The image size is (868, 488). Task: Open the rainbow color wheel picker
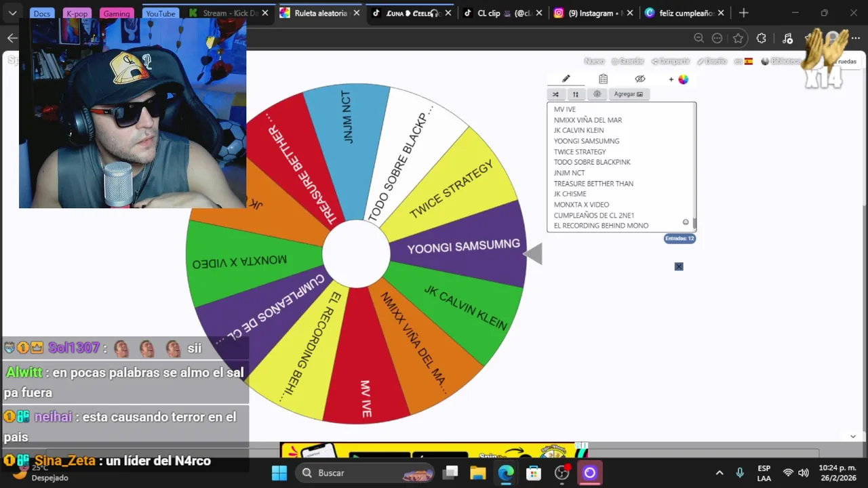click(684, 79)
